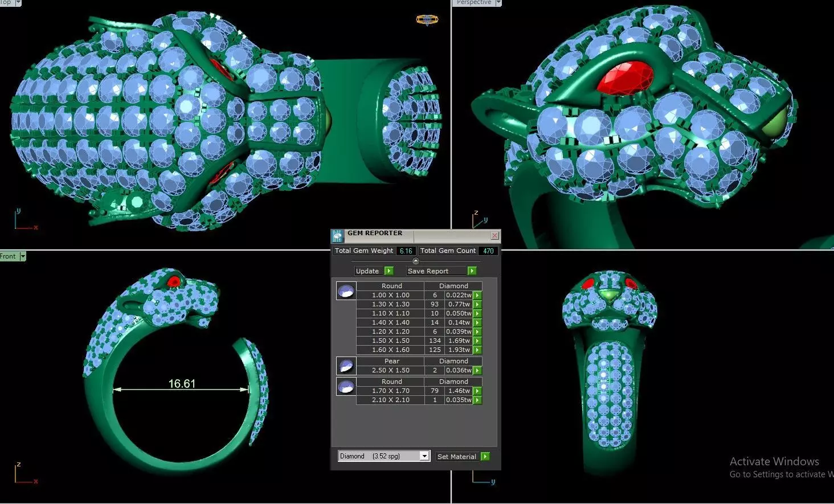
Task: Click the '1.50 X 1.50' size cell
Action: point(390,341)
